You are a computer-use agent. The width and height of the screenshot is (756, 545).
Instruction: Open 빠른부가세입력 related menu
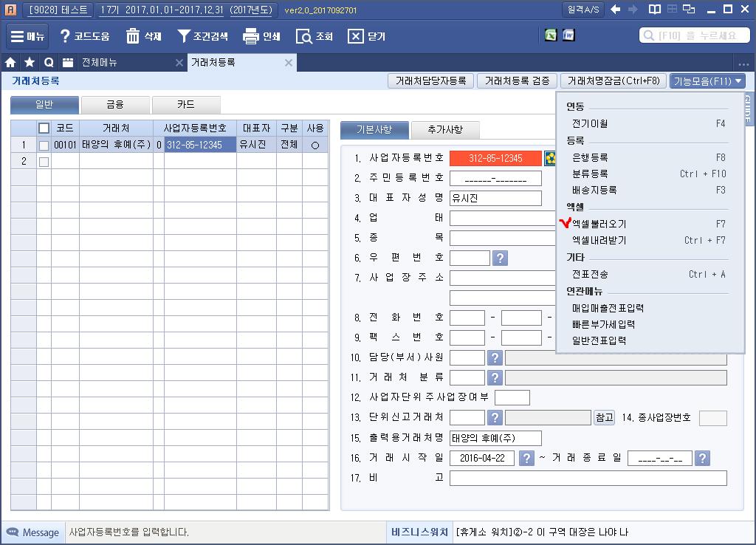(x=603, y=325)
